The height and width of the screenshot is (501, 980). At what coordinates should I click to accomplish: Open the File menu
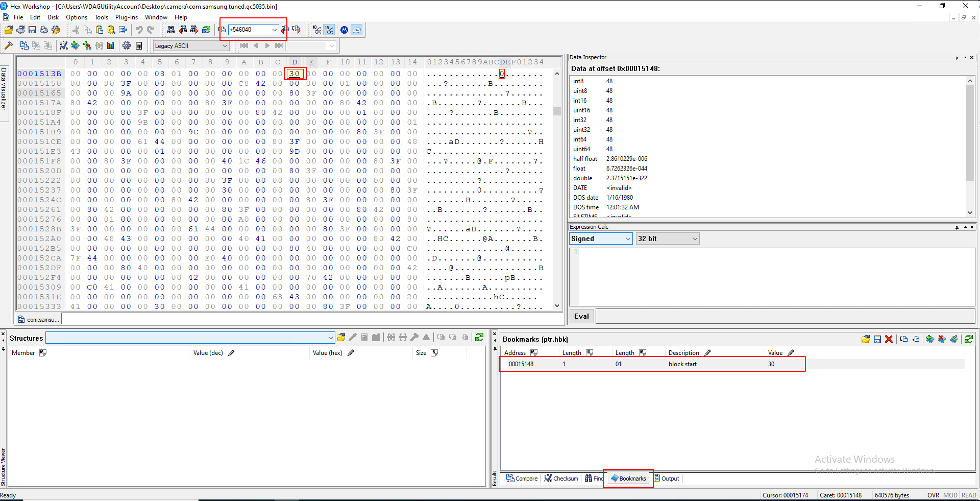point(18,17)
